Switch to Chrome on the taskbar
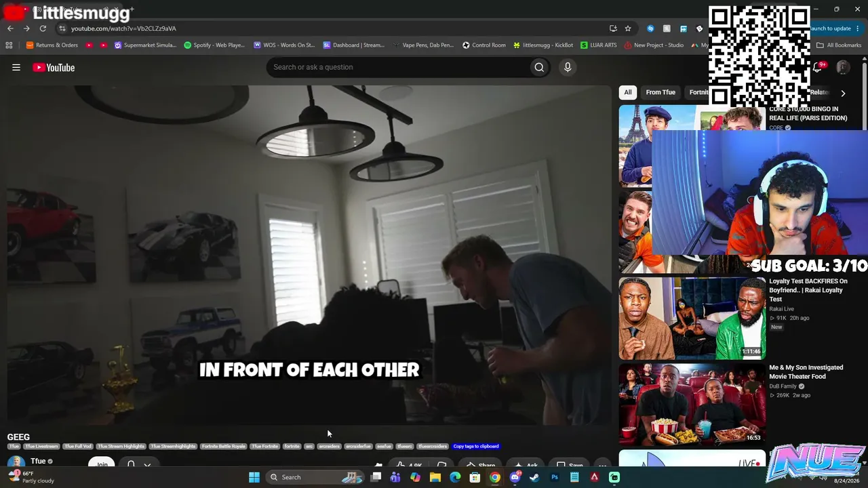This screenshot has width=868, height=488. [x=495, y=477]
